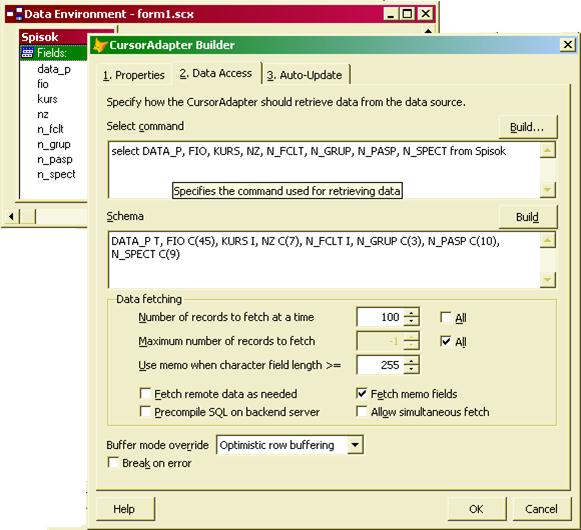
Task: Increase number of records to fetch at a time
Action: coord(411,312)
